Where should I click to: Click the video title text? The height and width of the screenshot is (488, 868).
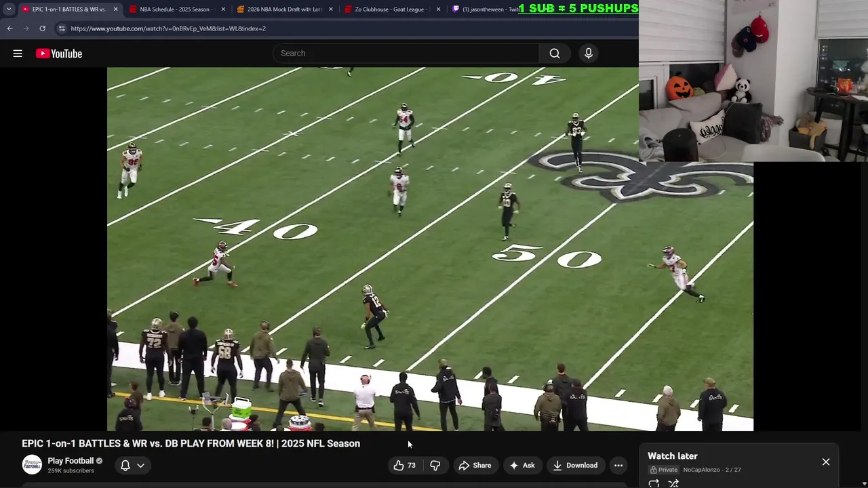click(191, 443)
